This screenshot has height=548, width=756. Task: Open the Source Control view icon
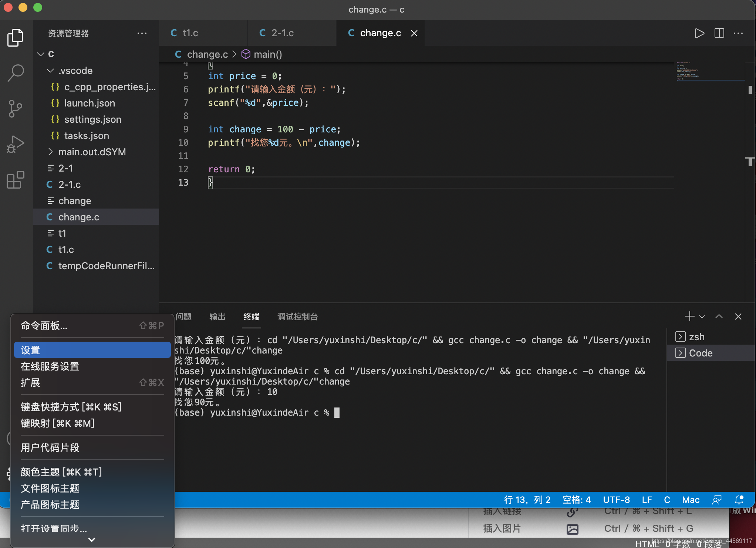(x=15, y=108)
